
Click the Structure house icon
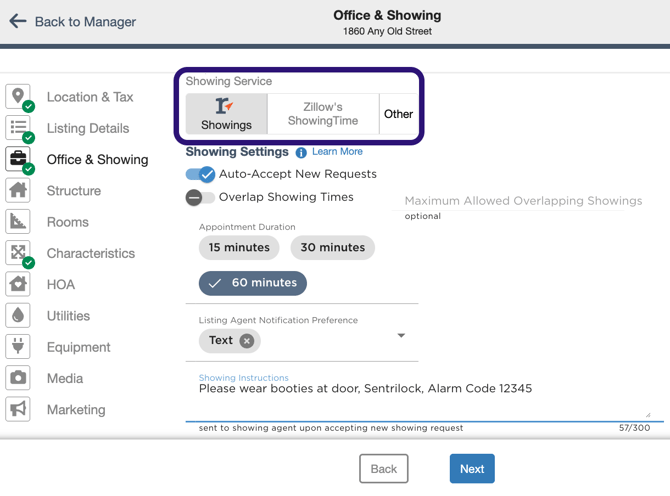(x=18, y=190)
